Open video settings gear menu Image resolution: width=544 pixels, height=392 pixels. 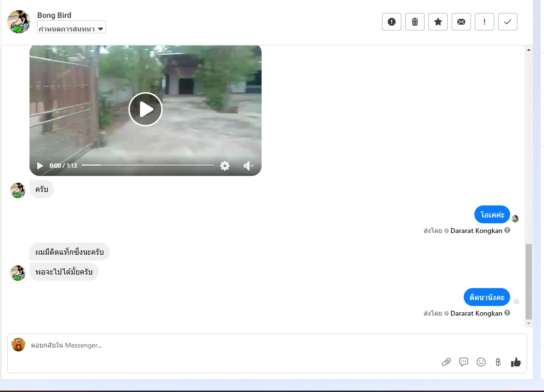pos(225,166)
